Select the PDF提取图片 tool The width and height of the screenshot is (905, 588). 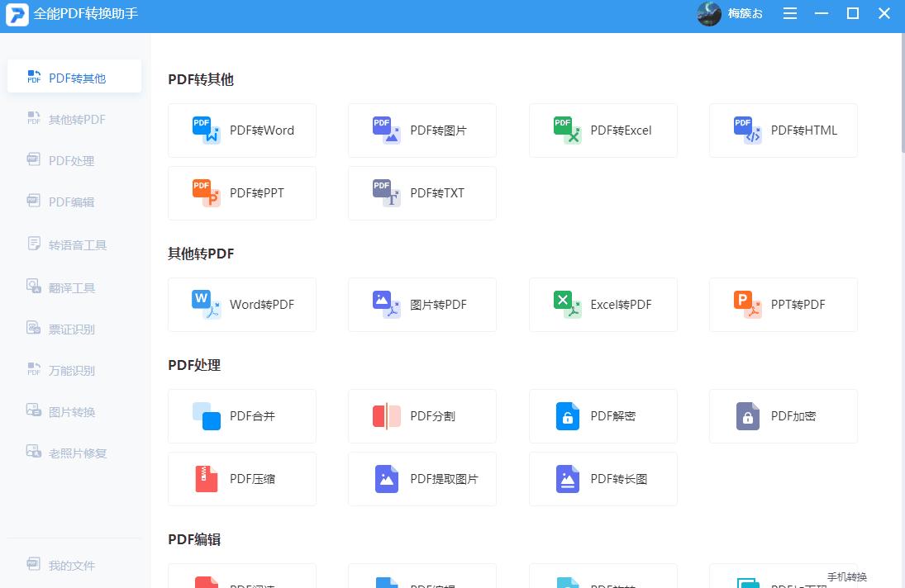pos(422,478)
